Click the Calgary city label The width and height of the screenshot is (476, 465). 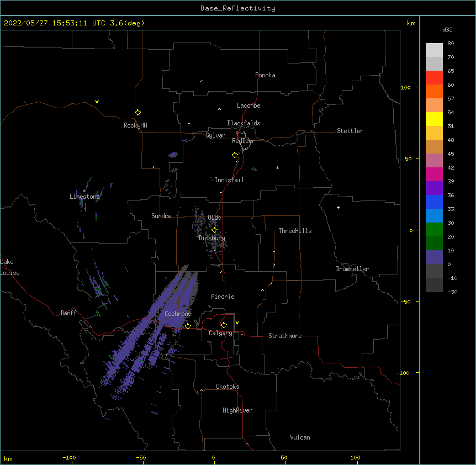pyautogui.click(x=220, y=333)
